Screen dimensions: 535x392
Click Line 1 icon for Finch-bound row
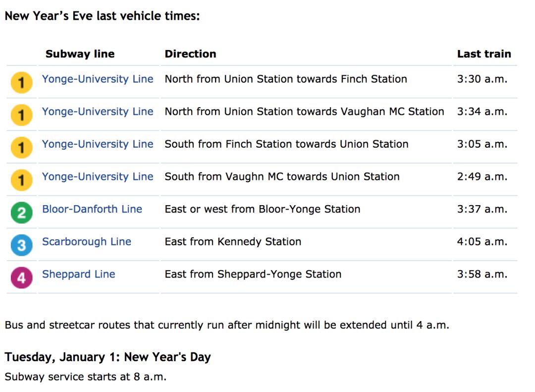pyautogui.click(x=21, y=82)
